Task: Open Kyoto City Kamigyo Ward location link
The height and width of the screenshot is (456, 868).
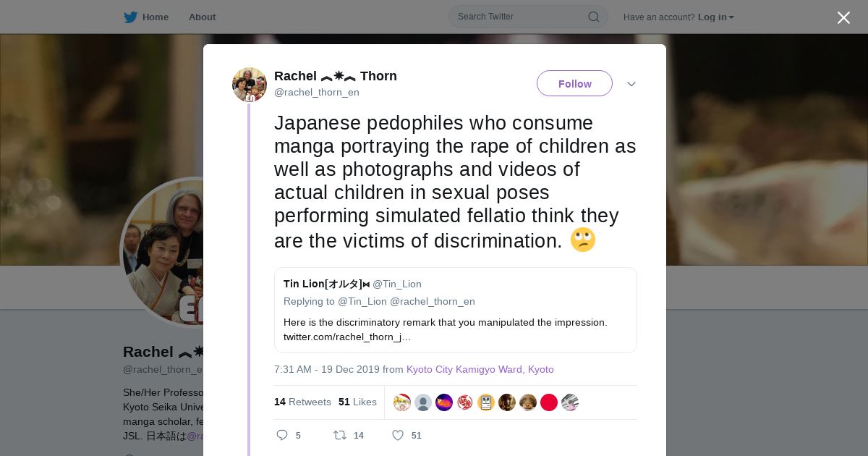Action: (x=480, y=369)
